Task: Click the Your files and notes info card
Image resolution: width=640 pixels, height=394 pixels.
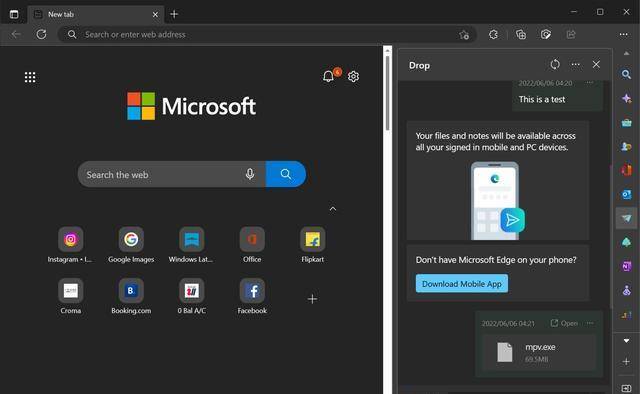Action: coord(498,180)
